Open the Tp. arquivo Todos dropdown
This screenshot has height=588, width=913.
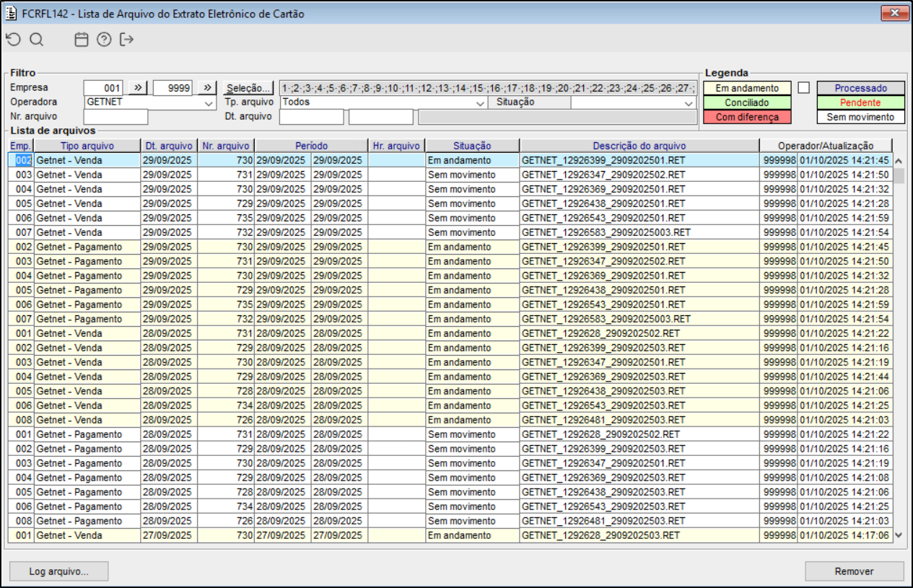tap(481, 102)
